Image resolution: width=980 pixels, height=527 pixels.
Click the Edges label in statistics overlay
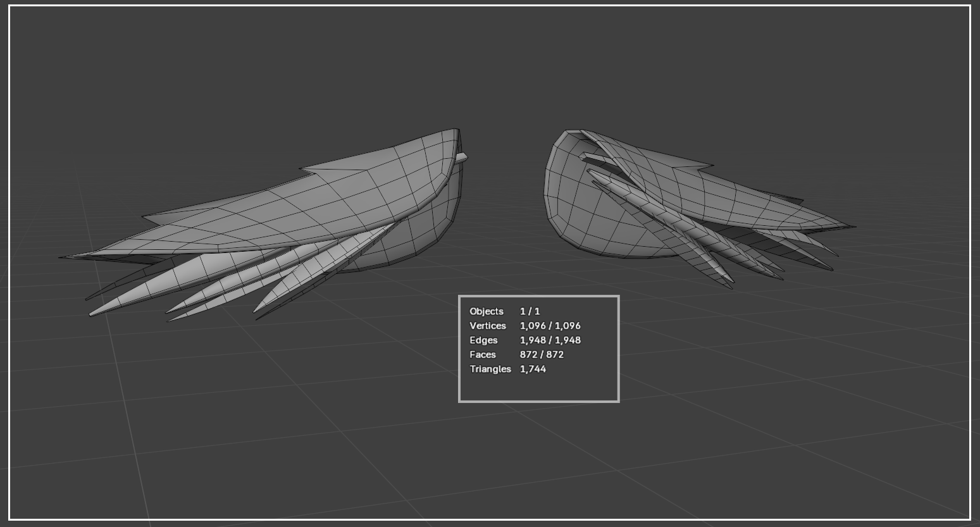tap(483, 340)
